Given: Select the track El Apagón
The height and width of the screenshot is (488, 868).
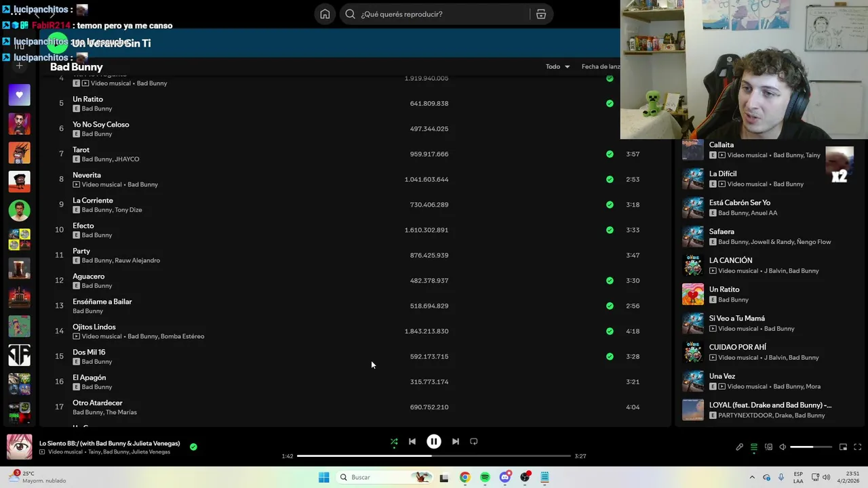Looking at the screenshot, I should (90, 378).
